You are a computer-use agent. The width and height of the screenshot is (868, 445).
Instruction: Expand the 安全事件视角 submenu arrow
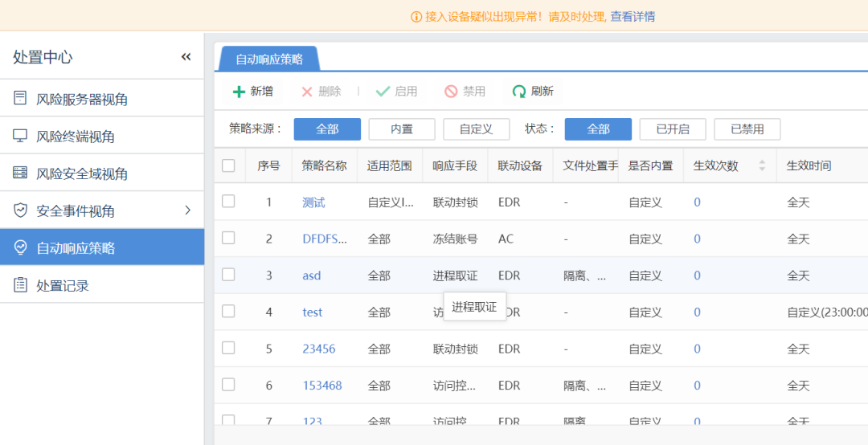[188, 210]
